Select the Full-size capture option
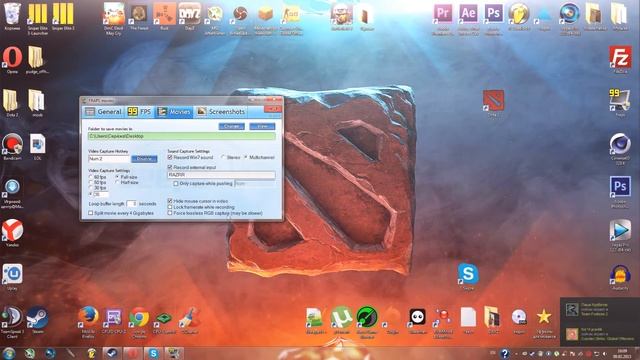 point(117,177)
